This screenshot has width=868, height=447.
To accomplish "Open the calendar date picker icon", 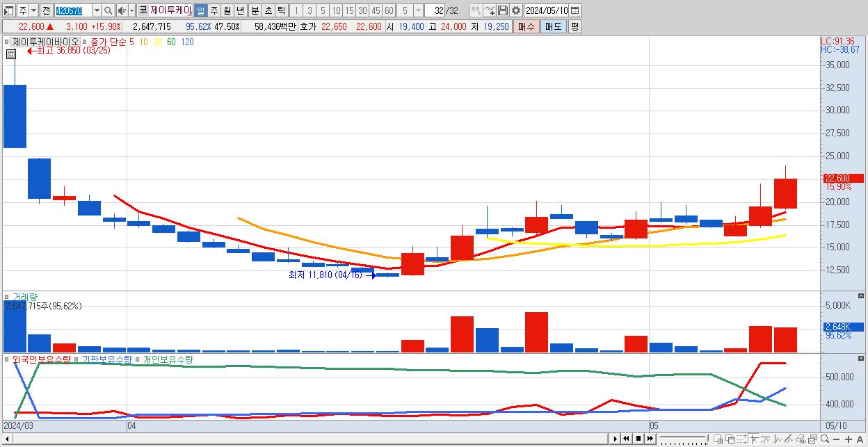I will [x=576, y=10].
